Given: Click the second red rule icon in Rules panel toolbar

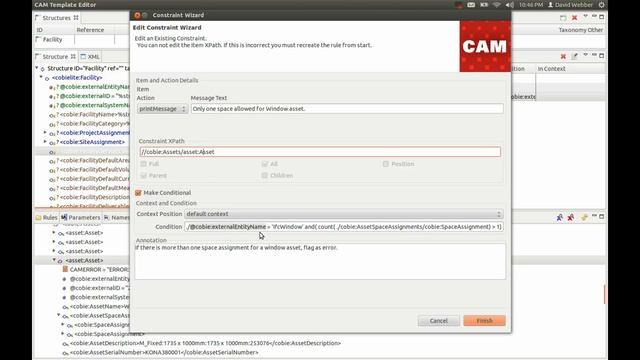Looking at the screenshot, I should point(571,218).
